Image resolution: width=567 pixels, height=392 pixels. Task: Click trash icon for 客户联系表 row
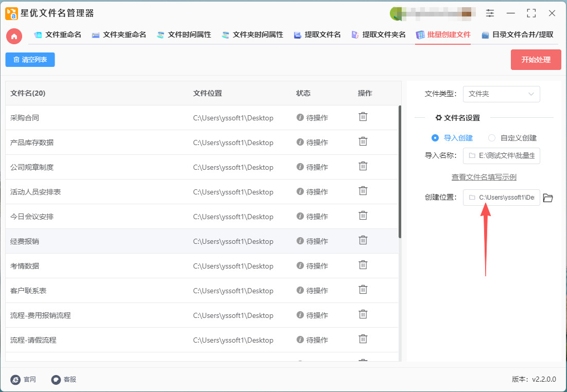click(x=363, y=290)
